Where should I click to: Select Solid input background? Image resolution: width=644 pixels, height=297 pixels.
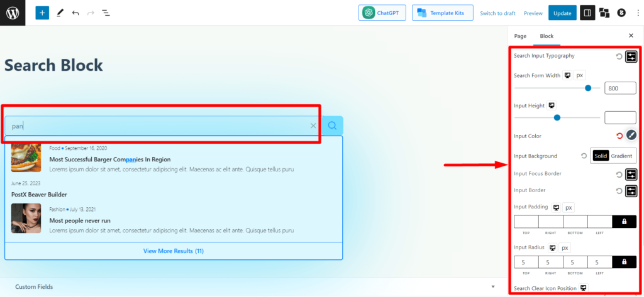pos(601,156)
